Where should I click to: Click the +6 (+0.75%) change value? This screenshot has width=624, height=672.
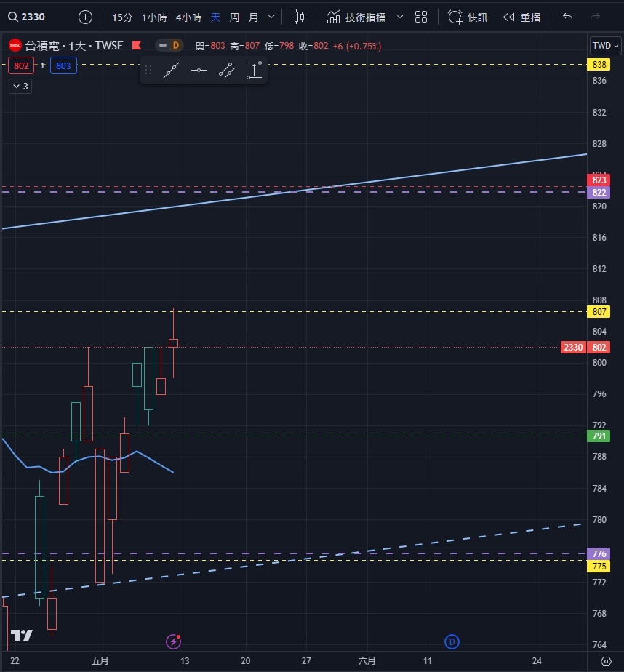[357, 46]
